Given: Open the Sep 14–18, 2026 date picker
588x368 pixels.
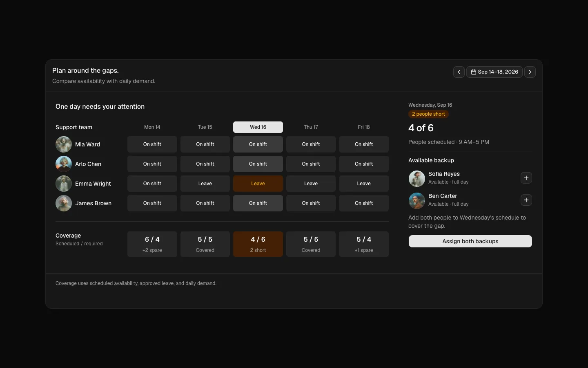Looking at the screenshot, I should coord(494,72).
